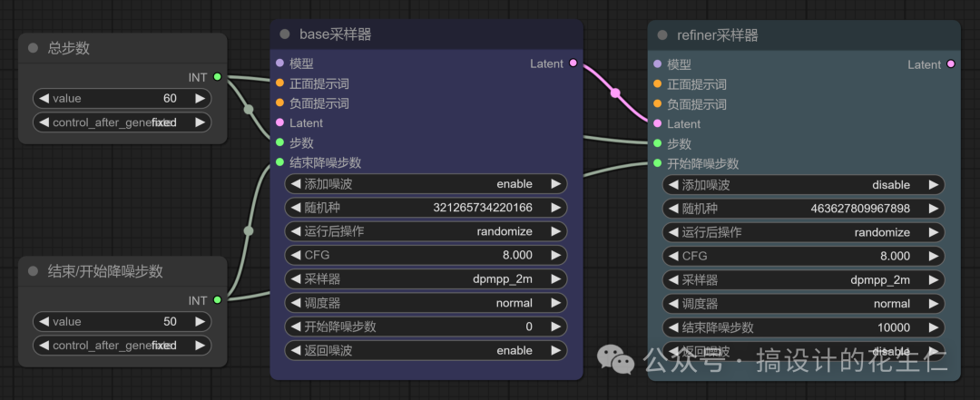This screenshot has height=400, width=980.
Task: Click the 负面提示词 input port on refiner采样器
Action: pyautogui.click(x=658, y=104)
